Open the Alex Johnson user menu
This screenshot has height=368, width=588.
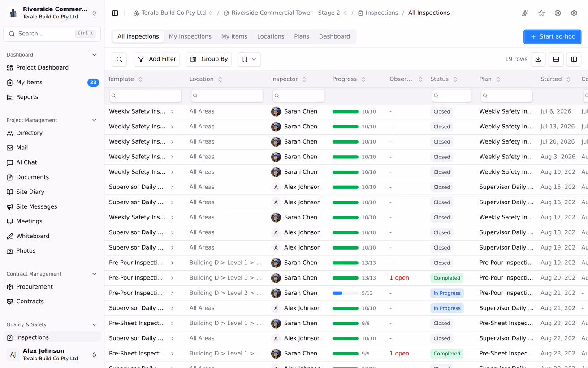[52, 355]
